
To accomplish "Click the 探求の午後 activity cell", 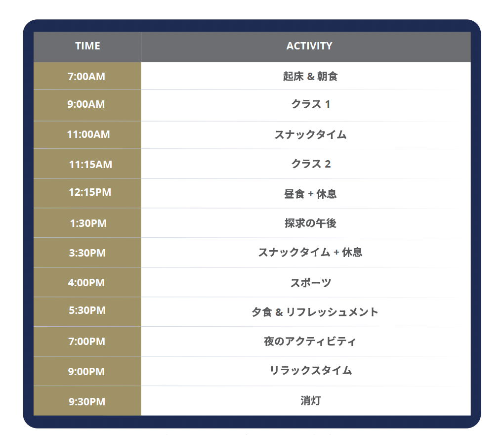I will point(310,223).
